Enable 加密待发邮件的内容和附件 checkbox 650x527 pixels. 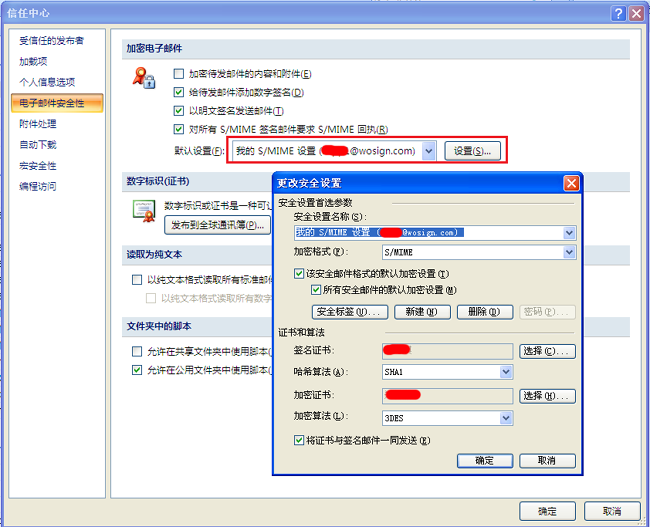(x=179, y=74)
